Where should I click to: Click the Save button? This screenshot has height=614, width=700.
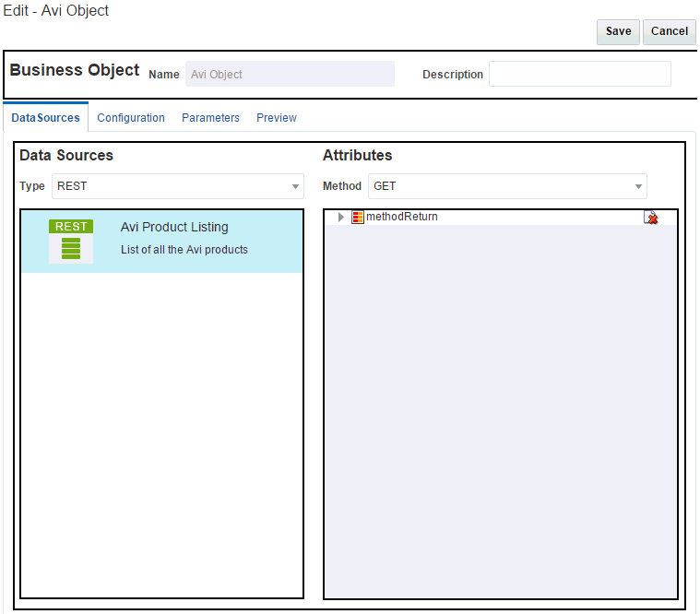[618, 31]
